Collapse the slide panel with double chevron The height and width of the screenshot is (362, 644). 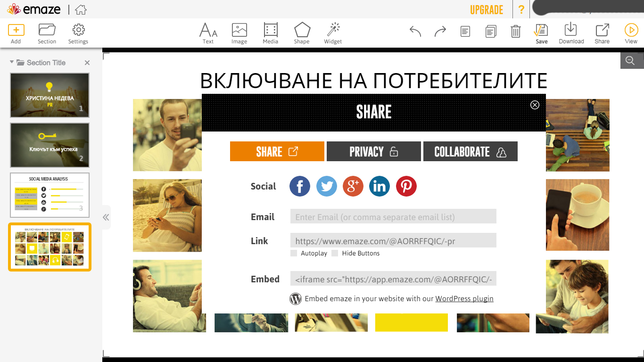click(106, 217)
